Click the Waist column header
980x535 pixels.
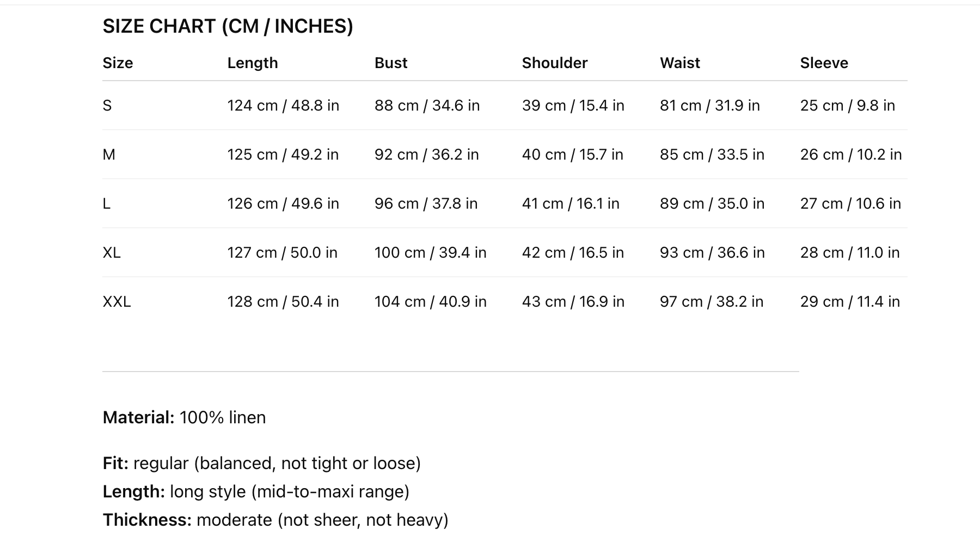click(680, 63)
